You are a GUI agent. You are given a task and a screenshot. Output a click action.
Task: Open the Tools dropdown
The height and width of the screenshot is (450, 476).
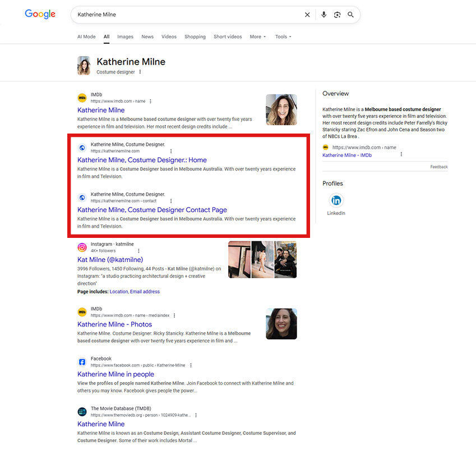(283, 37)
